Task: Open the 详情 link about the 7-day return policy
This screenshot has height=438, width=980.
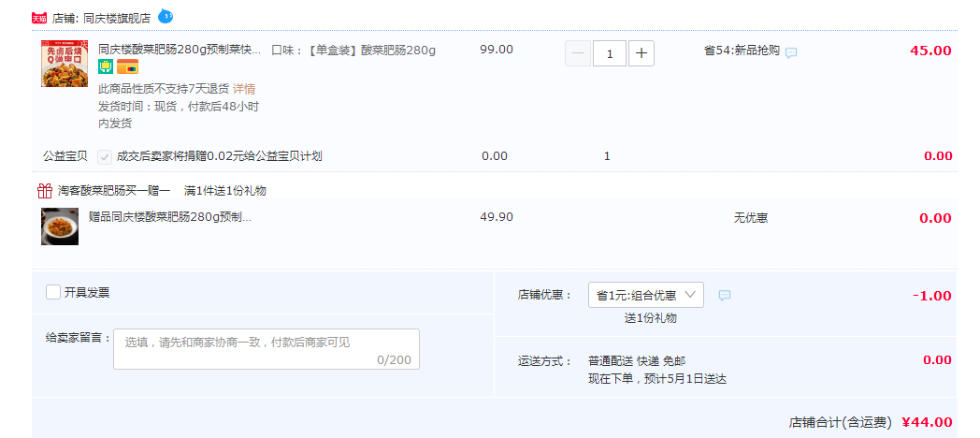Action: pos(244,89)
